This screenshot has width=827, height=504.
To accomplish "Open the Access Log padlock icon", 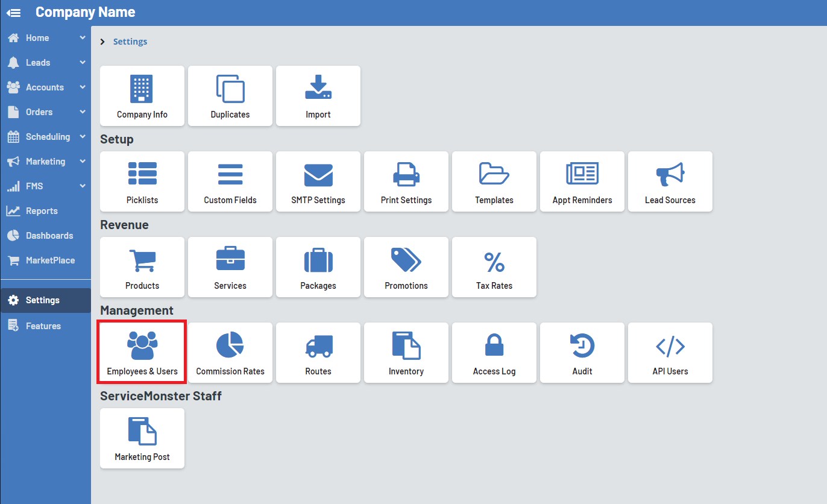I will point(494,345).
